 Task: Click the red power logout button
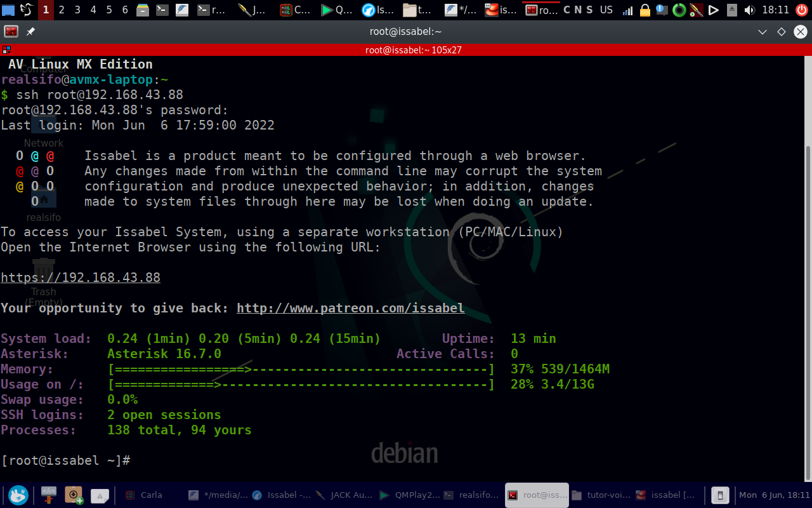[802, 10]
